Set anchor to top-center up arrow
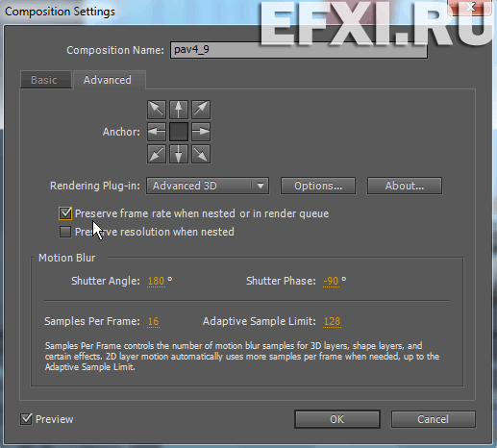497x448 pixels. pyautogui.click(x=179, y=110)
